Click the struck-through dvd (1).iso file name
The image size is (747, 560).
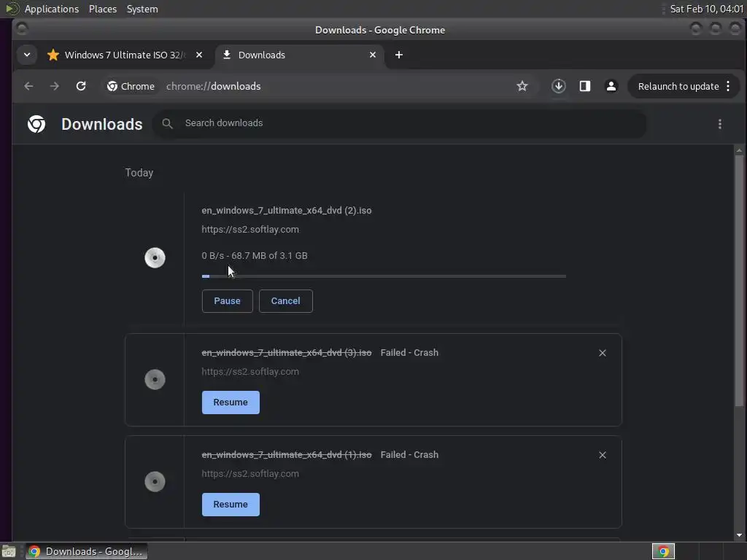point(286,455)
